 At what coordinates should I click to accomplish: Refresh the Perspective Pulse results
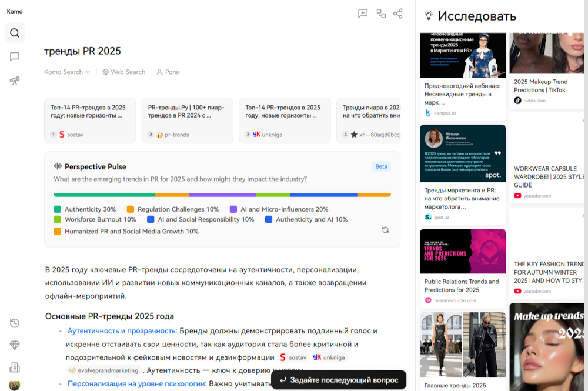(385, 230)
